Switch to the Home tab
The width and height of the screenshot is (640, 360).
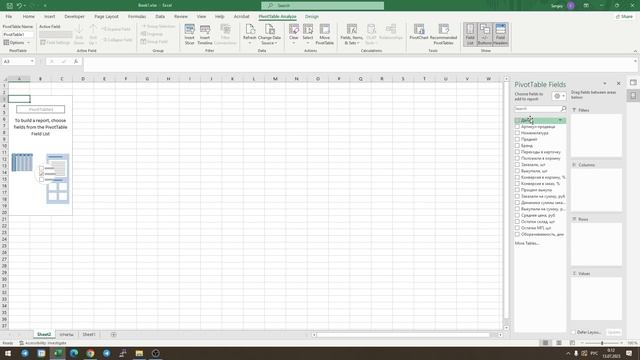pos(29,17)
